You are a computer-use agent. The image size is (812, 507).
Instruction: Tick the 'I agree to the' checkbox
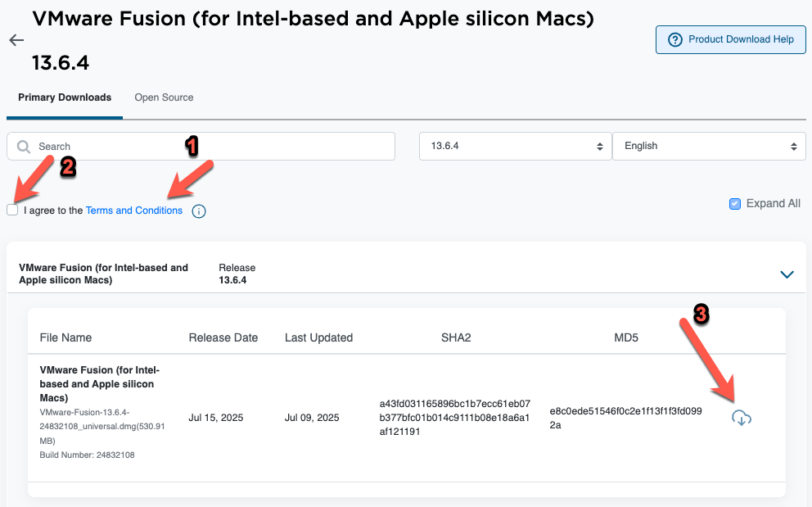12,210
